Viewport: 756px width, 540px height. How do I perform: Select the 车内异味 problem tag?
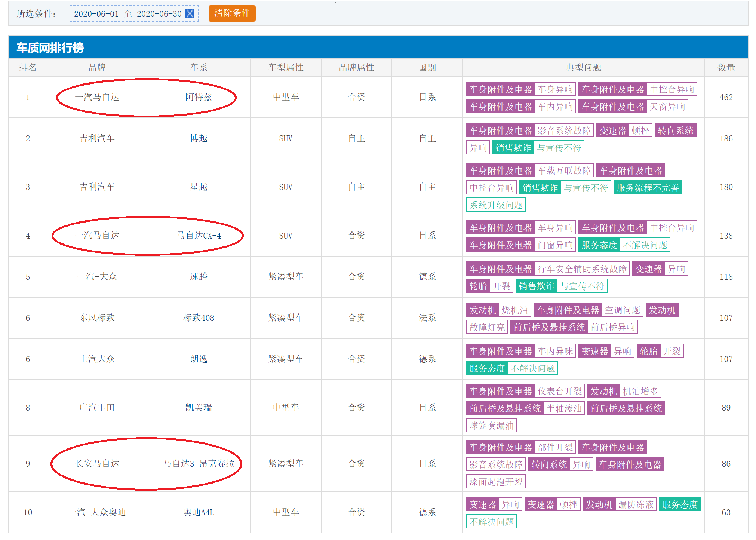(x=555, y=351)
